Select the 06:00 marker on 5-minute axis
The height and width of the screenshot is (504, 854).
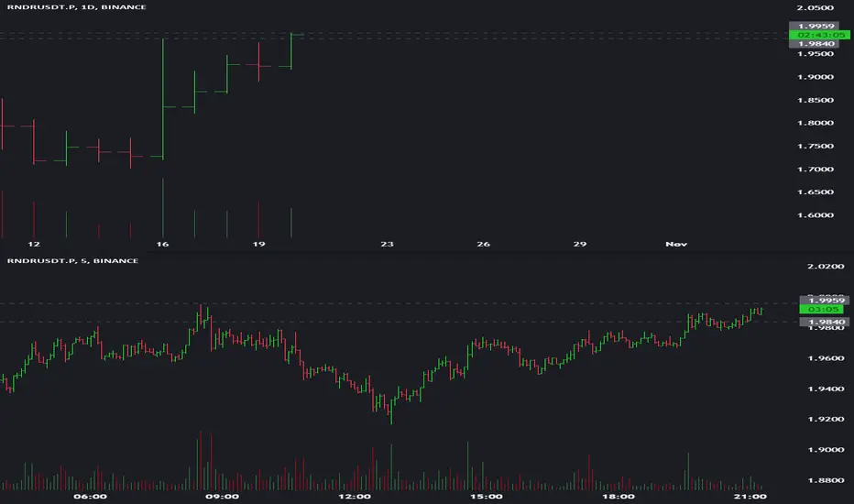[x=90, y=497]
